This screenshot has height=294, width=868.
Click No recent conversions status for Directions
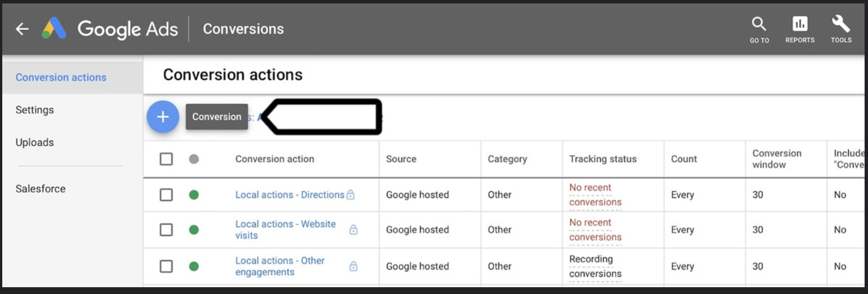point(595,195)
